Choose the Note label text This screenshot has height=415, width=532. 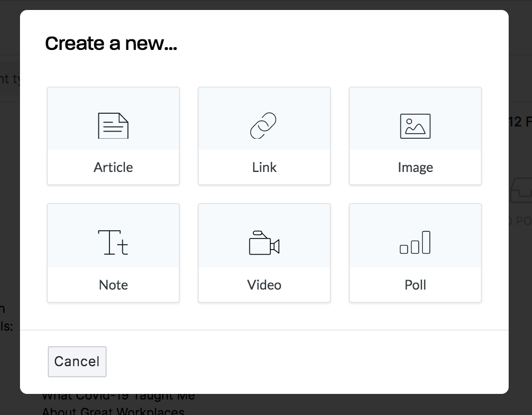[x=113, y=285]
